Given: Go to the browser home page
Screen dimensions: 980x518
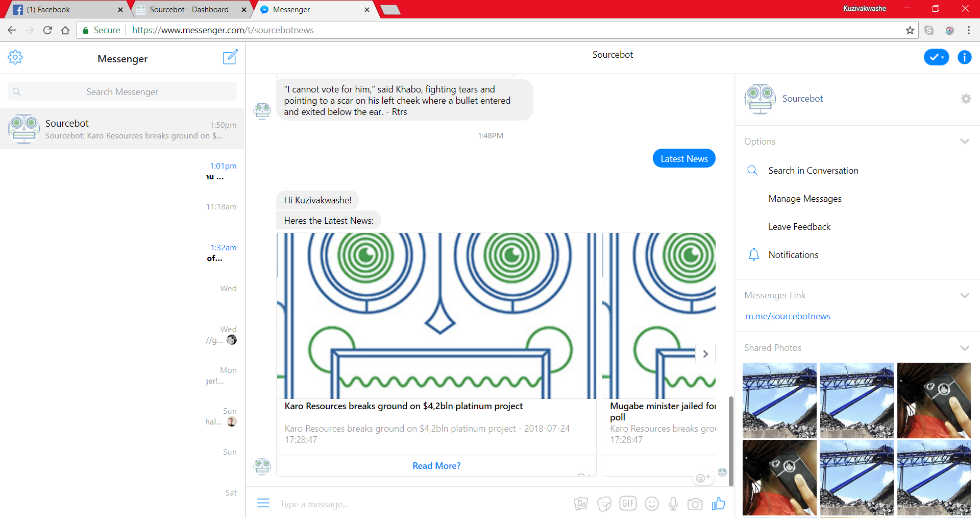Looking at the screenshot, I should coord(65,30).
